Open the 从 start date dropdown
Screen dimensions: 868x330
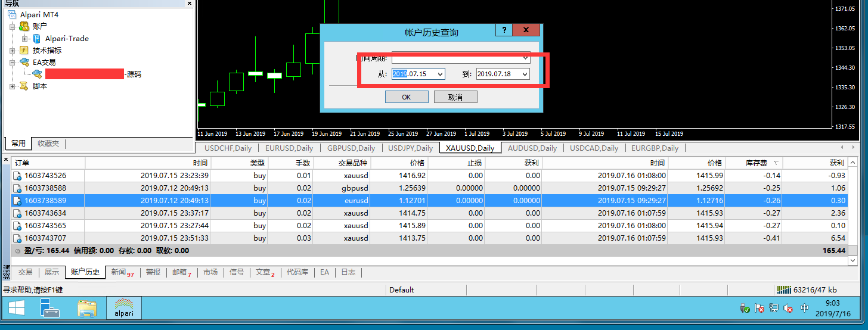coord(440,74)
